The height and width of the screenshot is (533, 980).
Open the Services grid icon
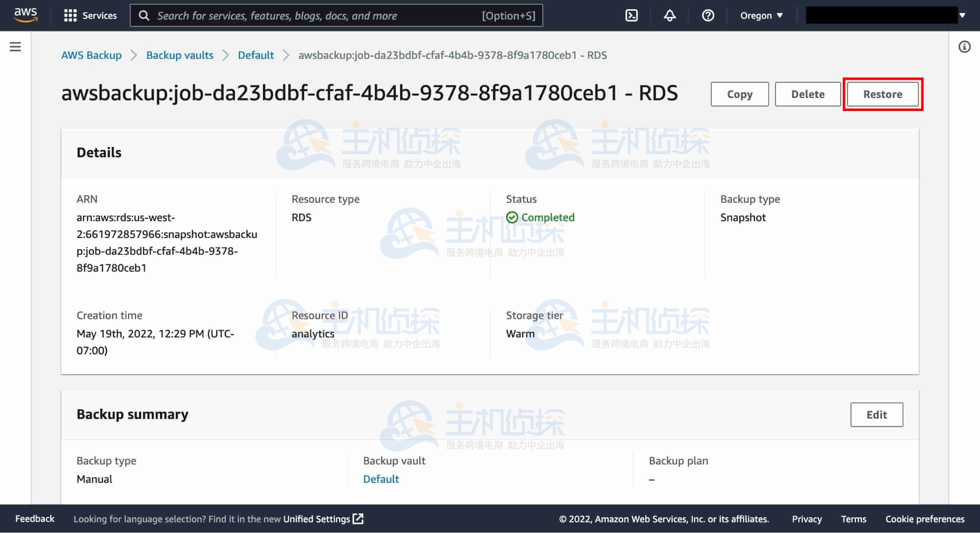70,15
